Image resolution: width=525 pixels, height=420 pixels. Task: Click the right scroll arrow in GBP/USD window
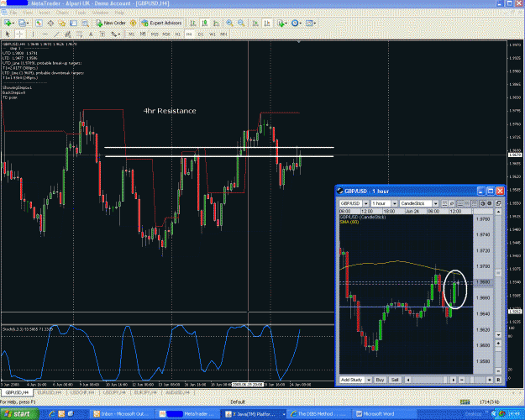454,380
